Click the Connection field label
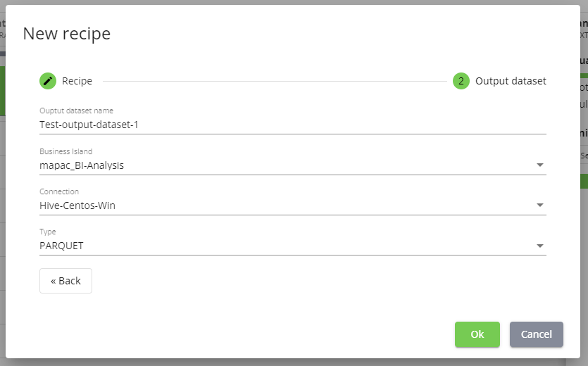588x366 pixels. tap(59, 191)
